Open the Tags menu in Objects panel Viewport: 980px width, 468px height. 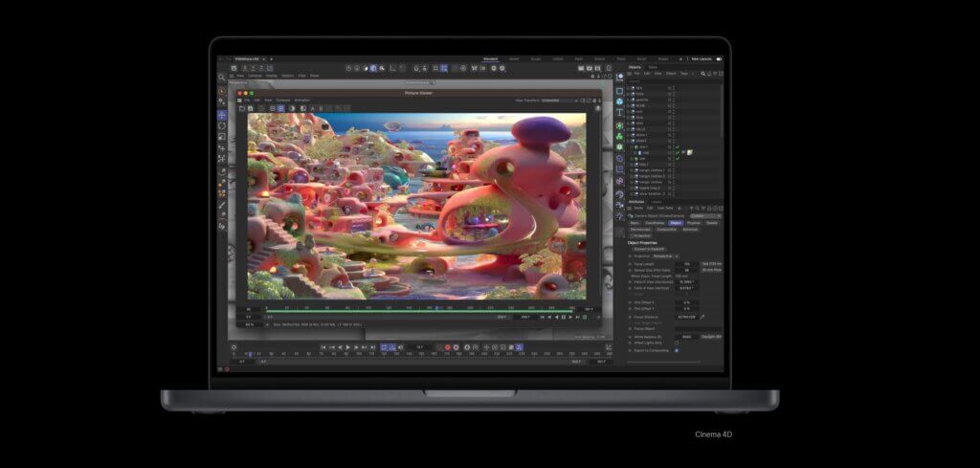tap(683, 73)
